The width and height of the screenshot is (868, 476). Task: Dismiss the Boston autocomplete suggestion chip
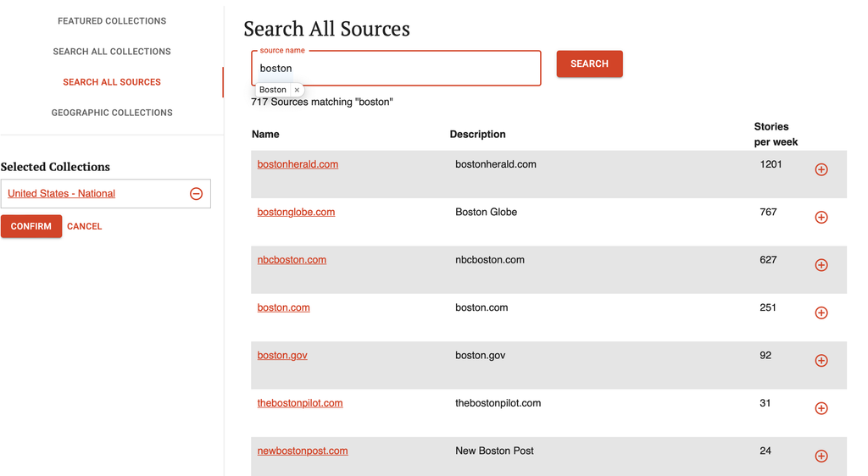(x=297, y=90)
